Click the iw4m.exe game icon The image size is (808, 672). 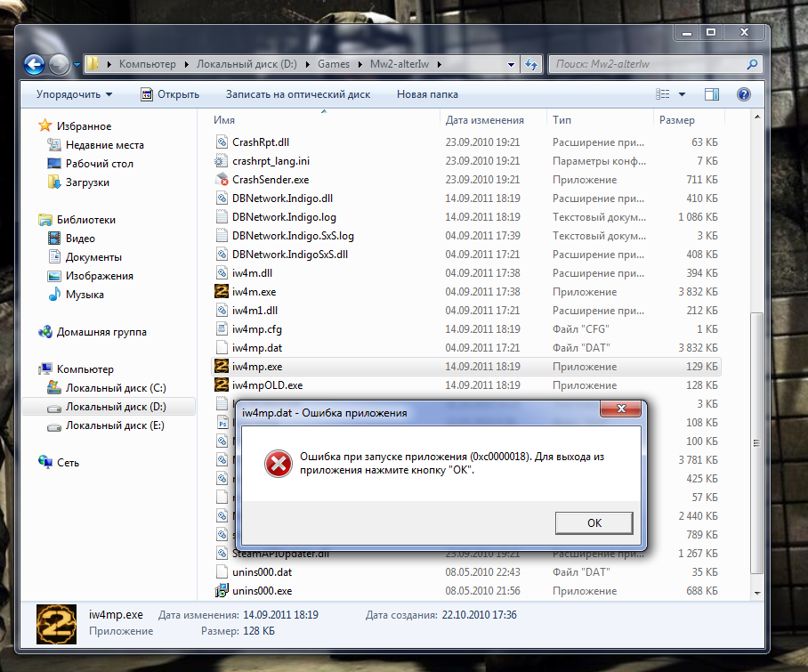(x=221, y=291)
